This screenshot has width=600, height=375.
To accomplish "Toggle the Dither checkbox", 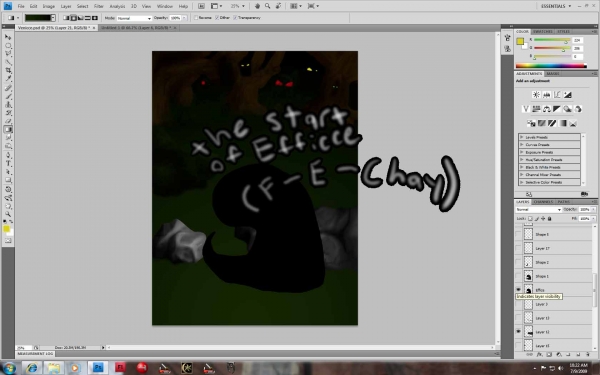I will (217, 18).
